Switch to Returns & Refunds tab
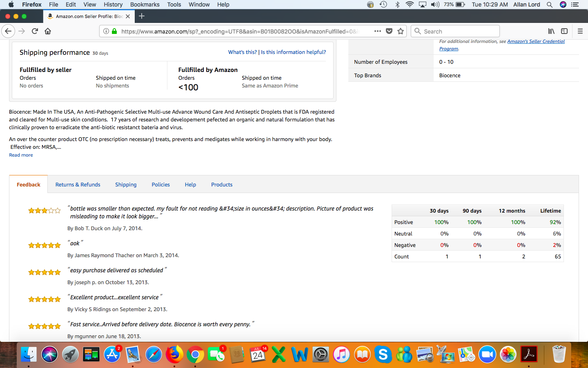This screenshot has height=368, width=588. pyautogui.click(x=78, y=184)
